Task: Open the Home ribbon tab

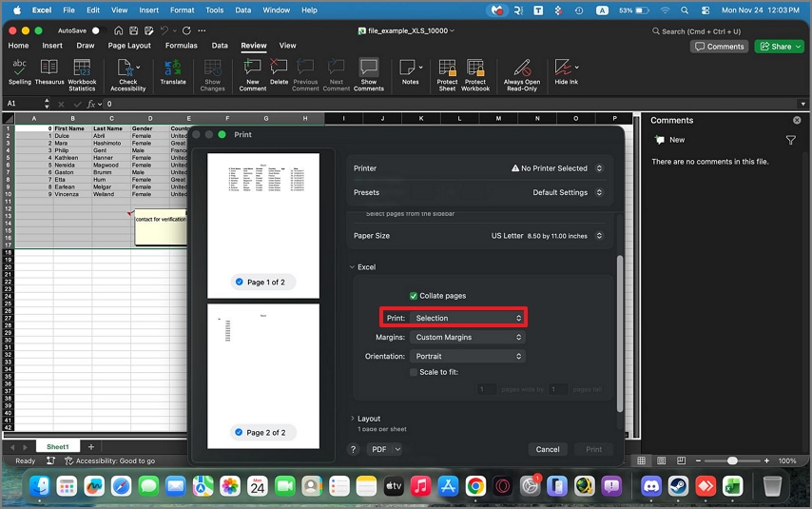Action: tap(19, 46)
